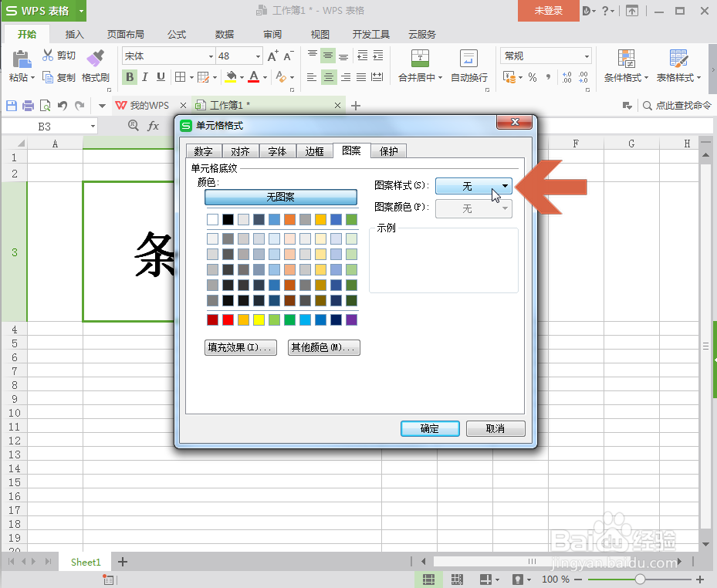Open the number format 常规 dropdown
Screen dimensions: 717x588
point(587,56)
